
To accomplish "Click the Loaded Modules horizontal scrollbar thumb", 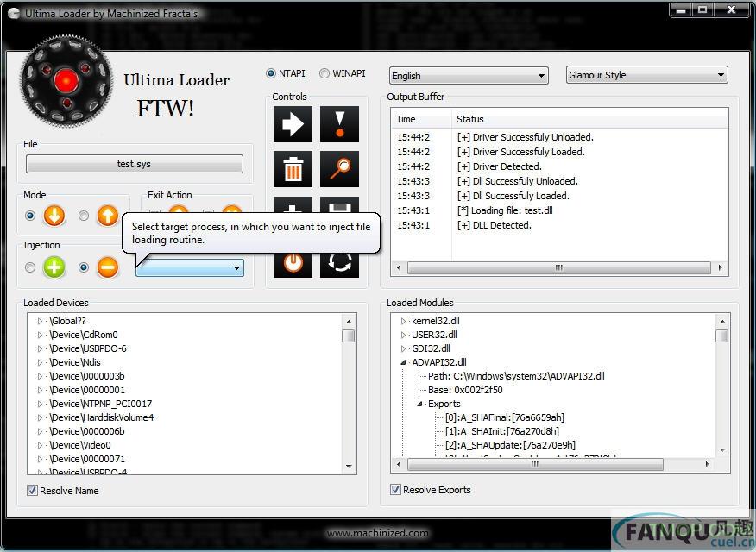I will [535, 464].
